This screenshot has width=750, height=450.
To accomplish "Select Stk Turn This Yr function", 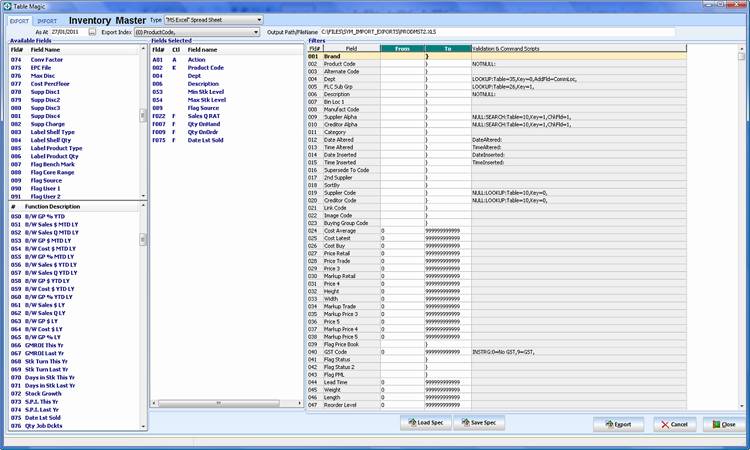I will [x=46, y=362].
